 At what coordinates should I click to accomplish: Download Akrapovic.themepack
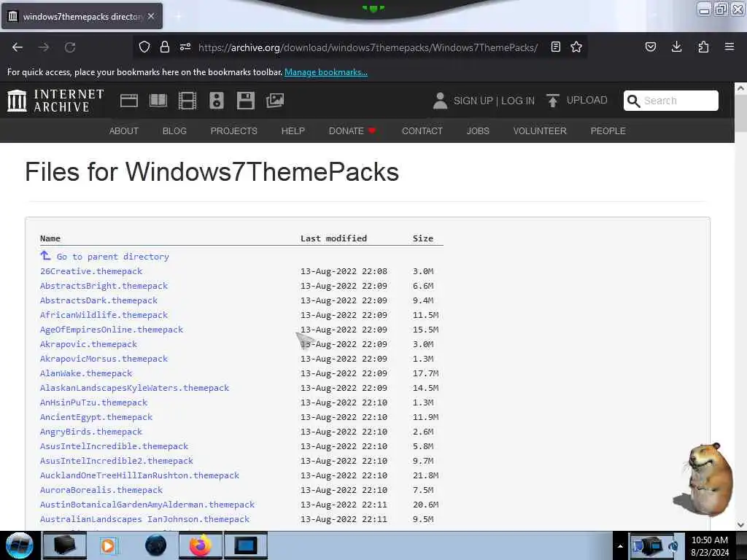(x=88, y=344)
